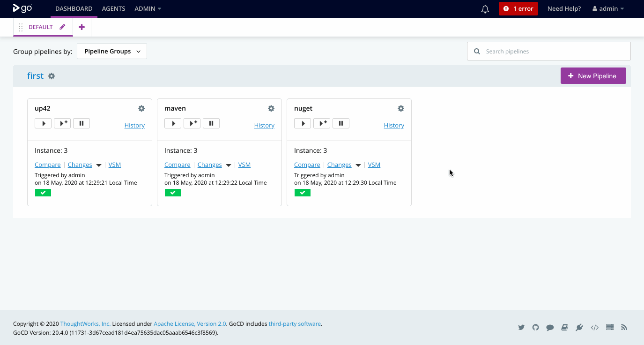Image resolution: width=644 pixels, height=345 pixels.
Task: Trigger the maven pipeline
Action: coord(173,123)
